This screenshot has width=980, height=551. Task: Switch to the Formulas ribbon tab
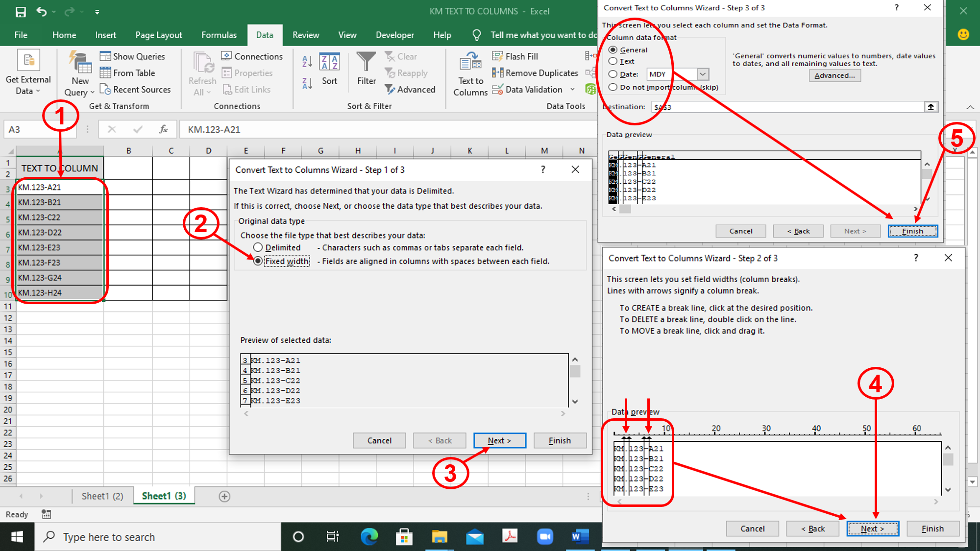point(219,35)
